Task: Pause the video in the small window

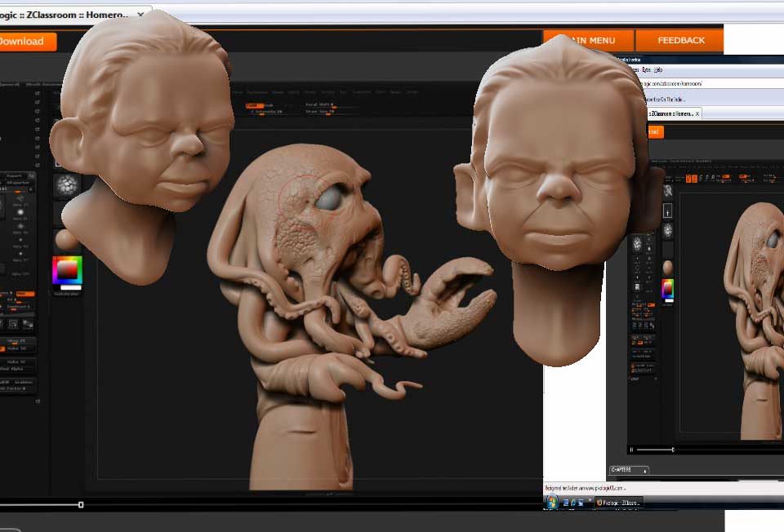Action: (x=631, y=450)
